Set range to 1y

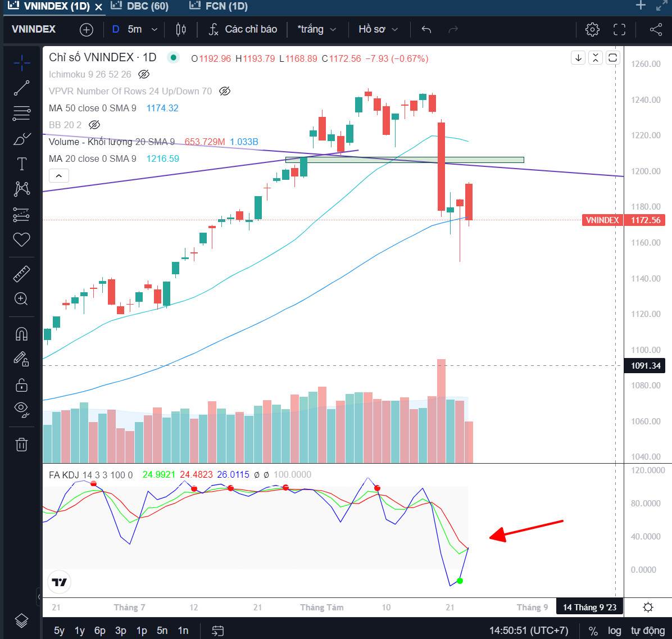(x=80, y=631)
